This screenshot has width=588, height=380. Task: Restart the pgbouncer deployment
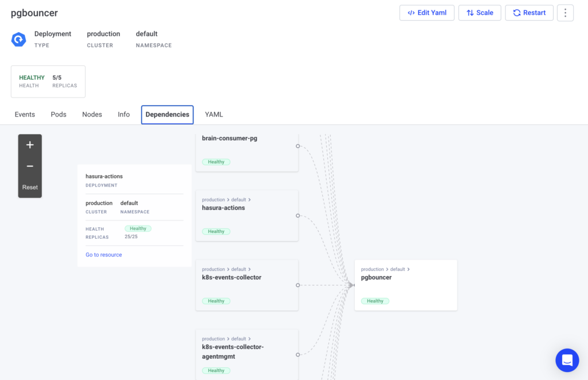tap(529, 13)
